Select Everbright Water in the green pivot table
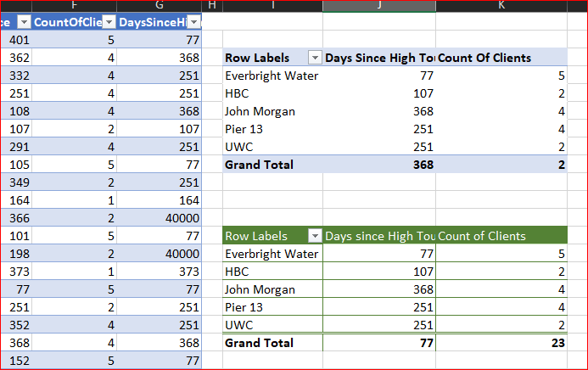 click(272, 254)
